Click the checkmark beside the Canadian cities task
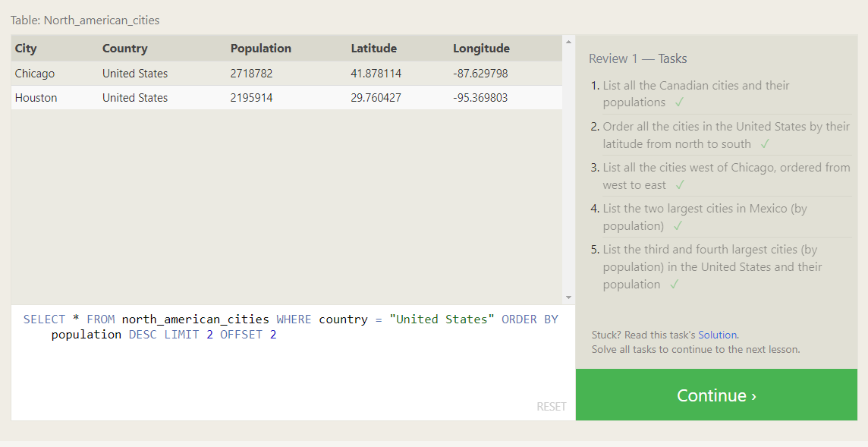This screenshot has height=447, width=868. (x=680, y=102)
